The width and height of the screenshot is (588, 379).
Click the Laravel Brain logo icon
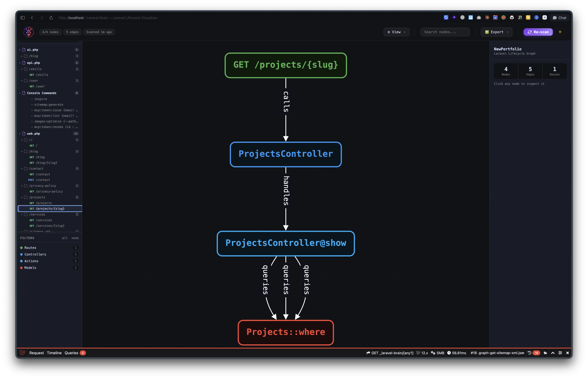[29, 32]
